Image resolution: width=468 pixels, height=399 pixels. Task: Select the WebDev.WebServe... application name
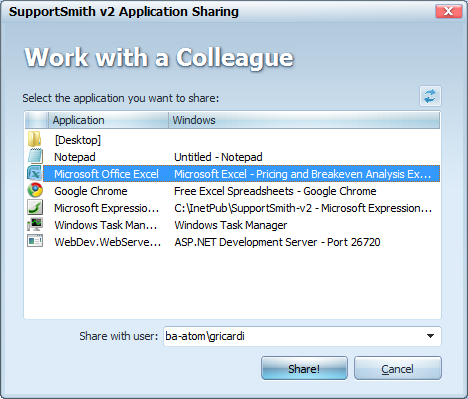tap(108, 242)
